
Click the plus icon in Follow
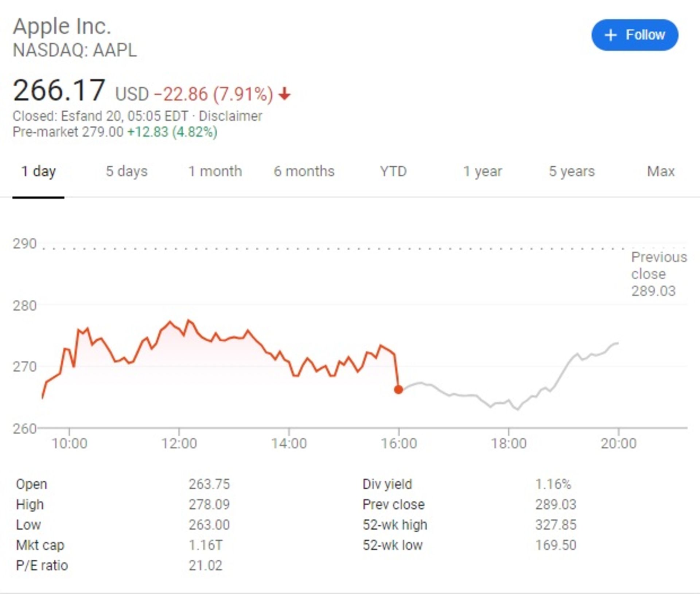(610, 35)
